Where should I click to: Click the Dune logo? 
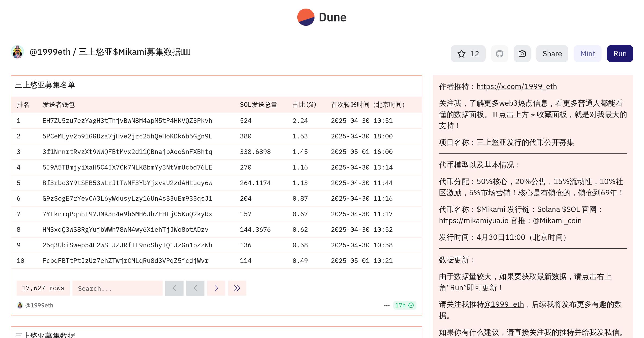(322, 17)
